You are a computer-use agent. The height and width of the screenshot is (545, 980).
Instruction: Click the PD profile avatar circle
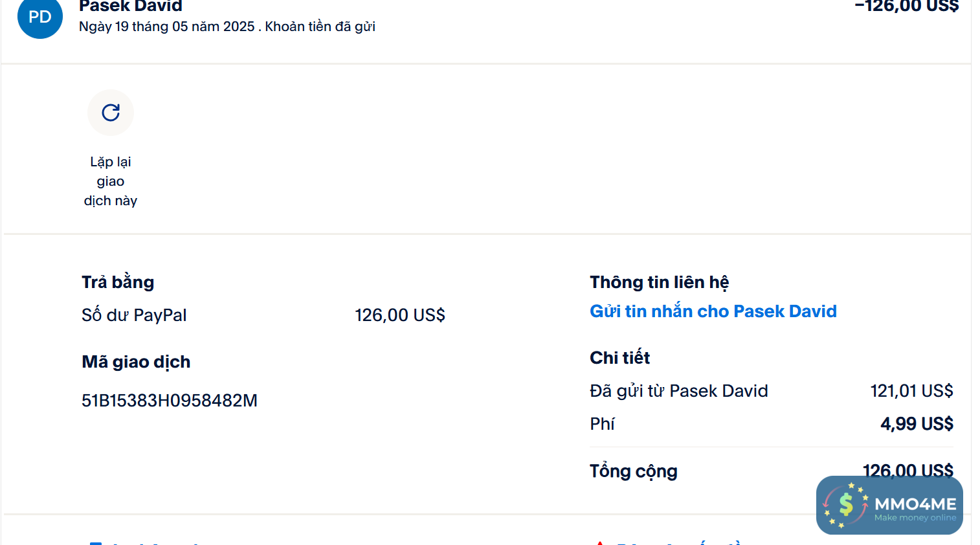click(40, 17)
